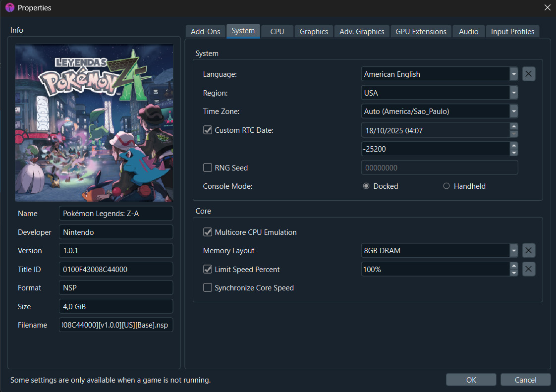
Task: Toggle Synchronize Core Speed checkbox
Action: (208, 288)
